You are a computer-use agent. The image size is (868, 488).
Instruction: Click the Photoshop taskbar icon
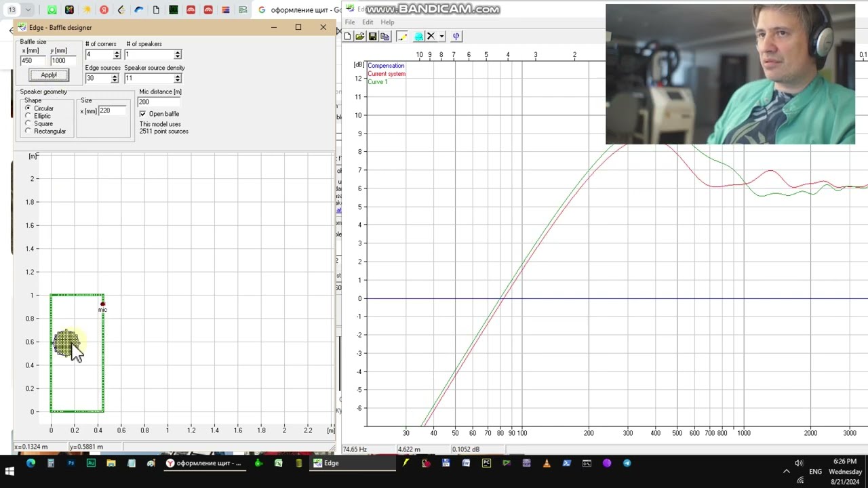71,463
